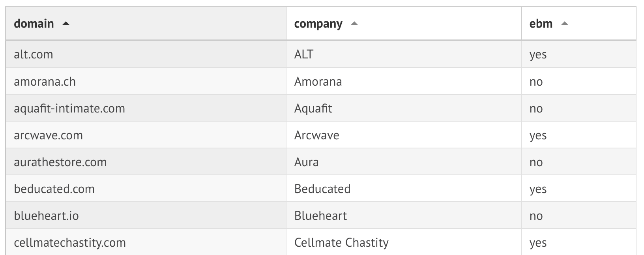This screenshot has width=644, height=255.
Task: Sort table by company header
Action: [318, 24]
